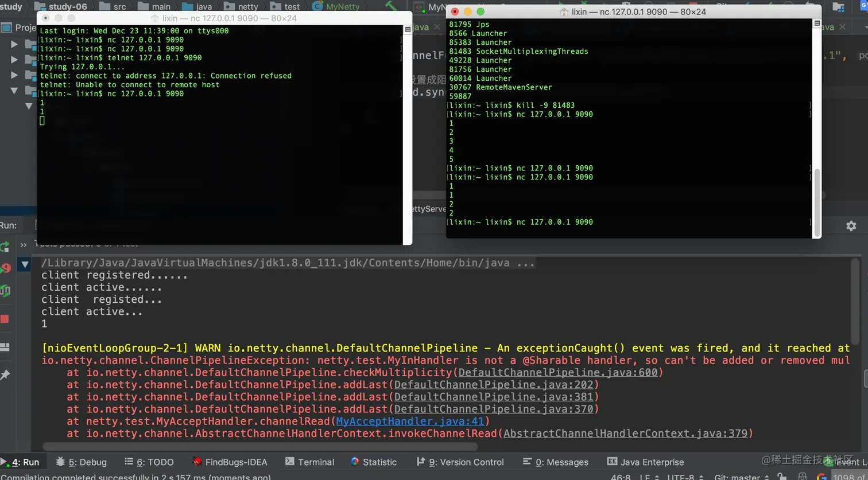Viewport: 868px width, 480px height.
Task: Open the Java Enterprise tool tab
Action: [x=645, y=462]
